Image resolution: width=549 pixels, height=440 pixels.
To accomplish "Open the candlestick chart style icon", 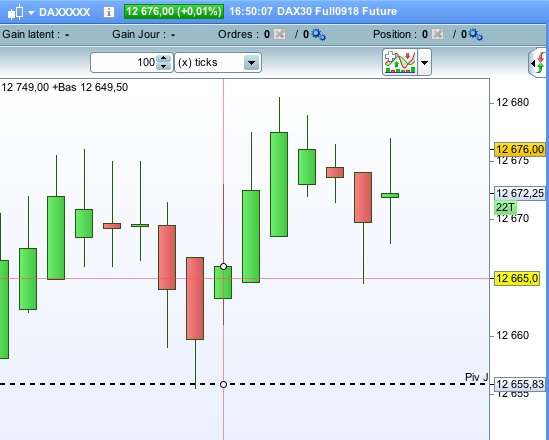I will (15, 12).
